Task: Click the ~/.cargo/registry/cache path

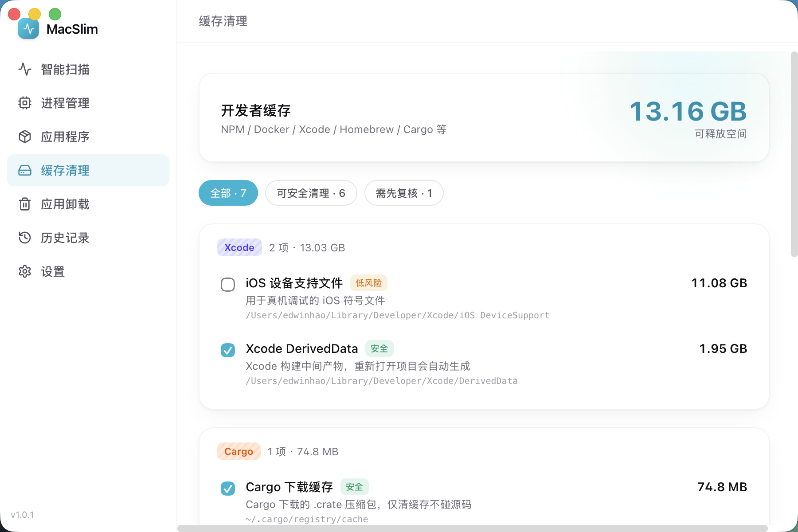Action: [x=307, y=519]
